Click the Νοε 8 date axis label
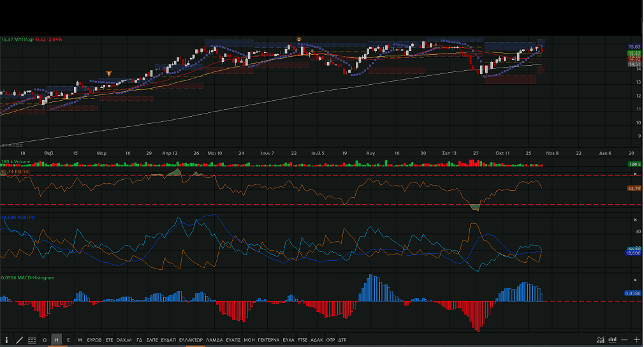The image size is (644, 347). click(x=552, y=153)
